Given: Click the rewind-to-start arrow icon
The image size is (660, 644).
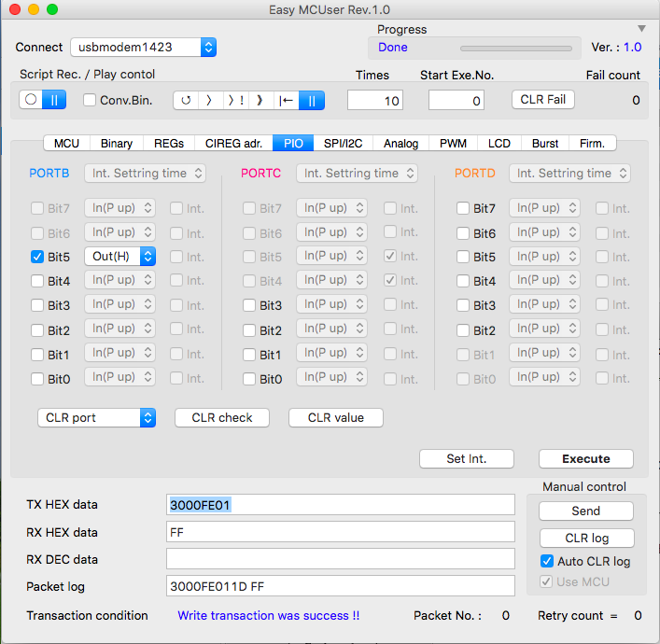Looking at the screenshot, I should [287, 100].
